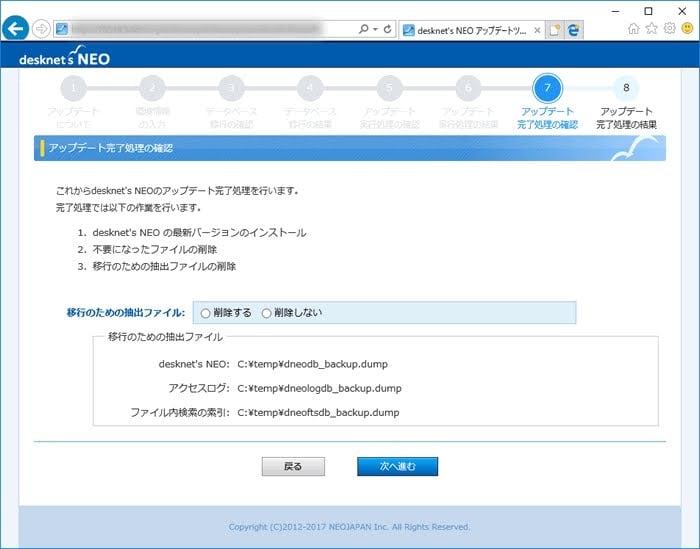700x549 pixels.
Task: Open browser settings gear icon
Action: tap(669, 29)
